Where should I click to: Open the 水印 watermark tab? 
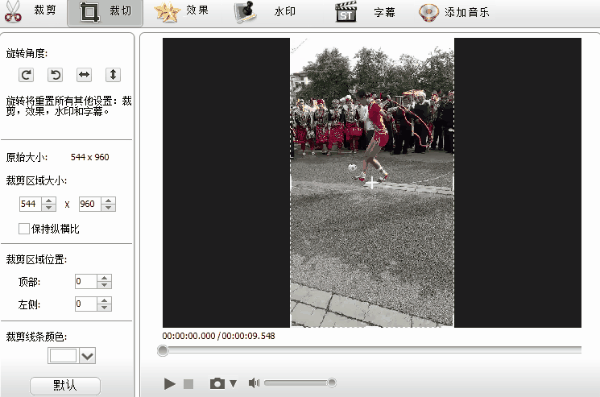point(265,12)
